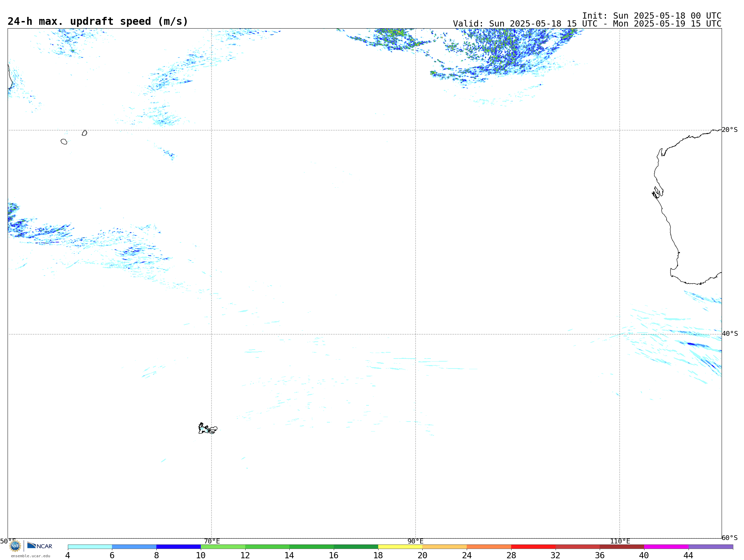Select the purple above-44 color swatch
Screen dimensions: 744x560
(x=711, y=547)
